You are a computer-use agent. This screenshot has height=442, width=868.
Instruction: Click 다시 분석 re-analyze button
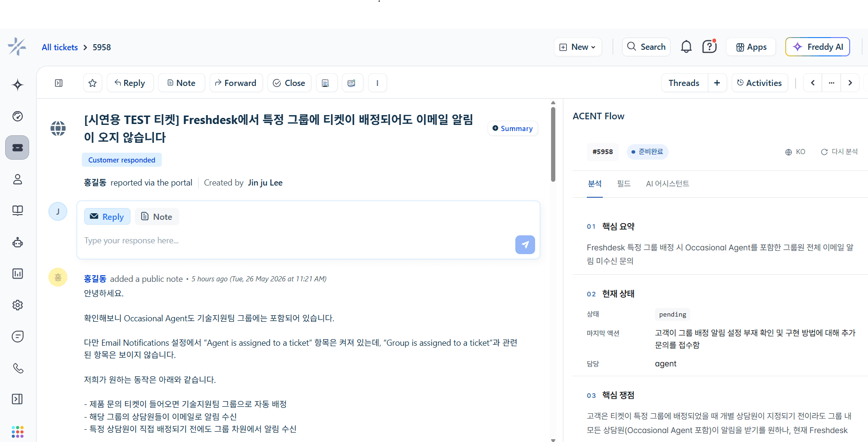[x=839, y=152]
